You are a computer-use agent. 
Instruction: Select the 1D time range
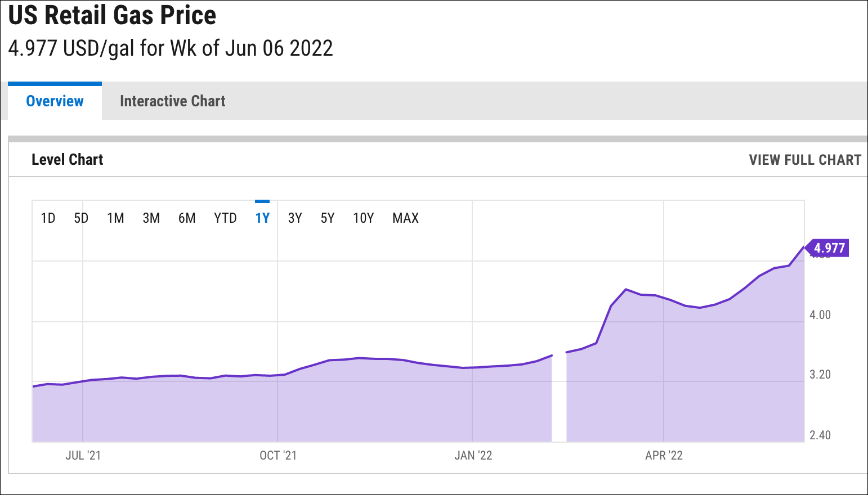(48, 218)
